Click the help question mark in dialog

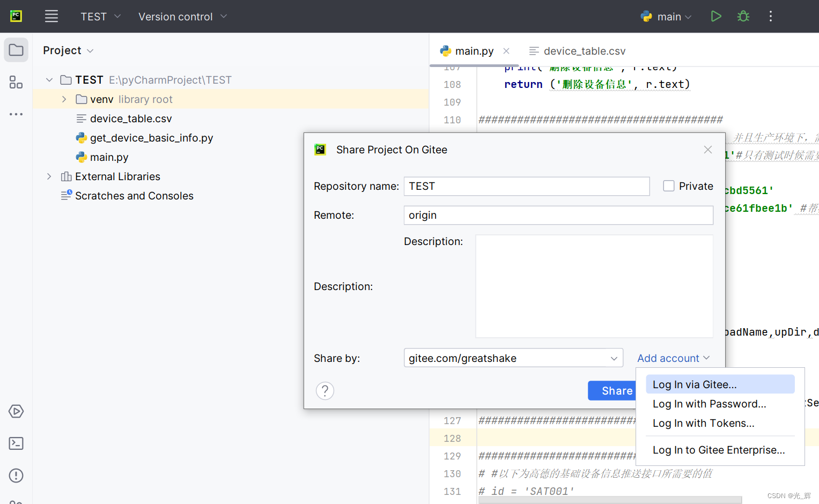click(325, 391)
